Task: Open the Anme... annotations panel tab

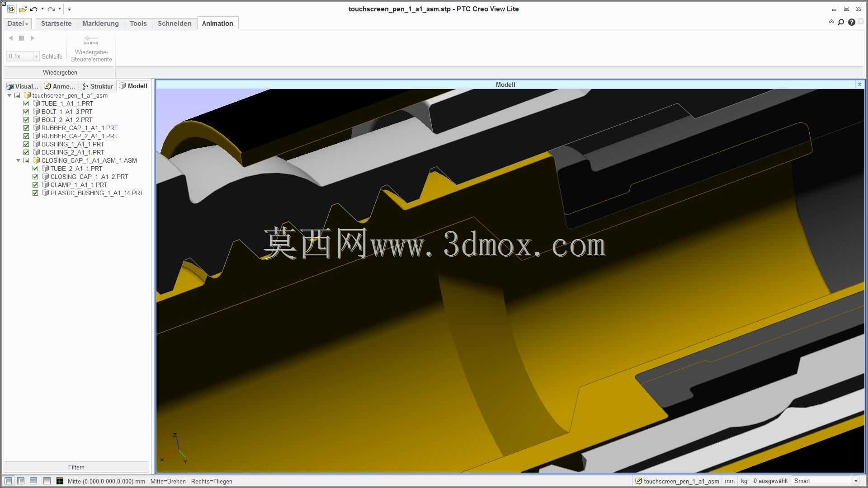Action: point(60,86)
